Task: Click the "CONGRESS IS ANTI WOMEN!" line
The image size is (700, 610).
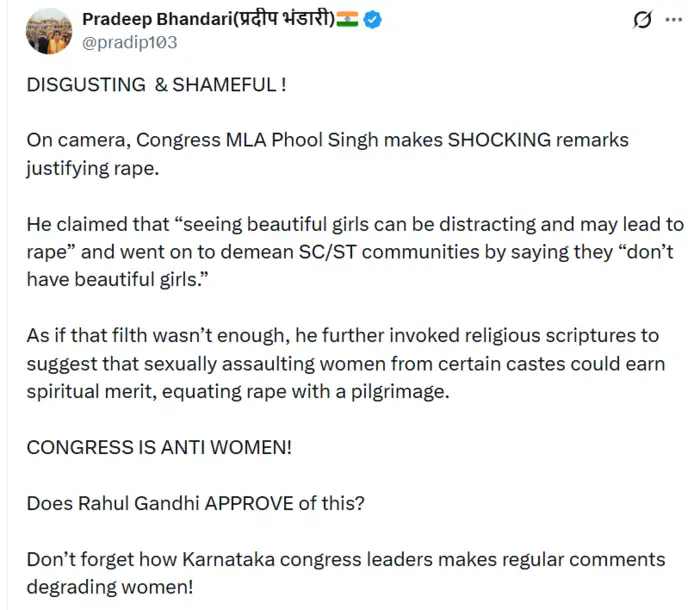Action: coord(160,447)
